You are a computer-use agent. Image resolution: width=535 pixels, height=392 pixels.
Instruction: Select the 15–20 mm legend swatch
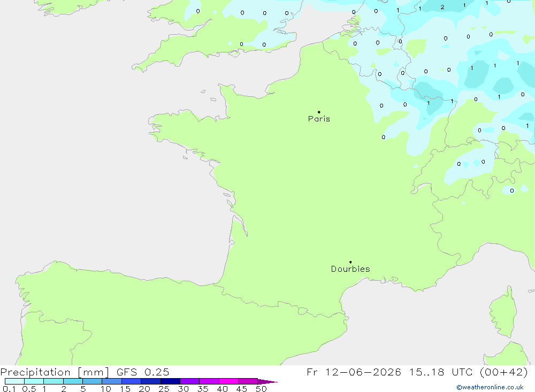click(x=131, y=381)
